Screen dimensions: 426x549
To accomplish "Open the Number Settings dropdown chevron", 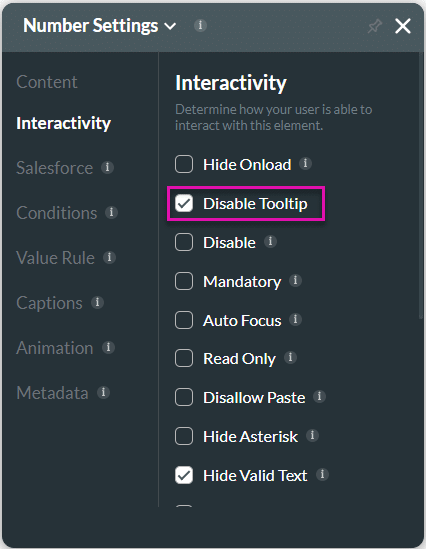I will point(170,26).
